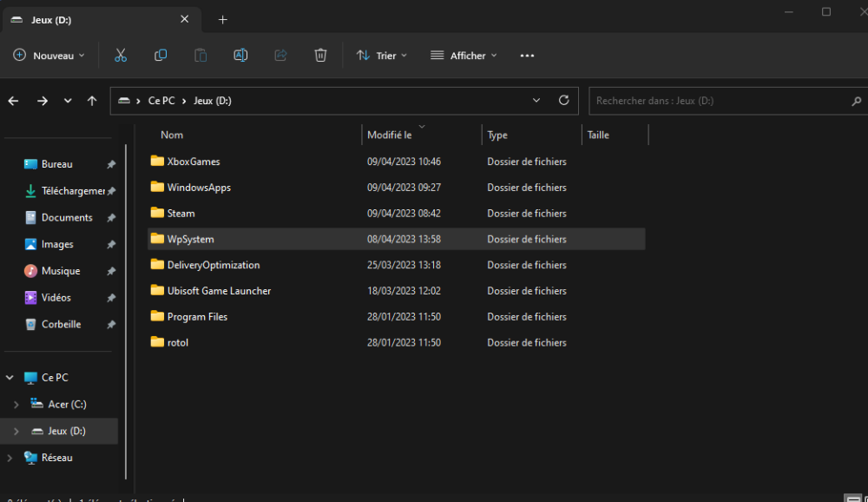Sort by the Modifié le column

389,135
